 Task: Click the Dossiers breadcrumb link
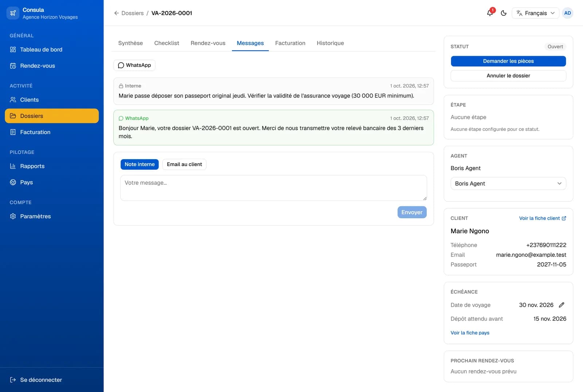tap(132, 13)
